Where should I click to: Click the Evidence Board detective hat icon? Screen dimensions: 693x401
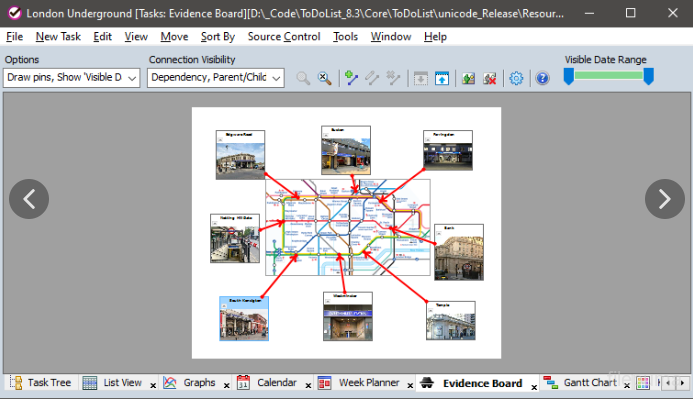coord(427,382)
